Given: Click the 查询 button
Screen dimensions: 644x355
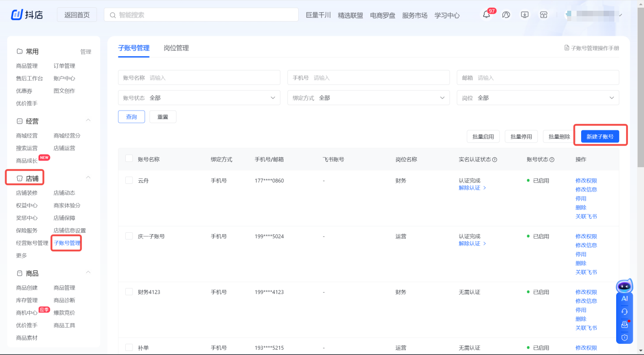Looking at the screenshot, I should click(x=132, y=117).
